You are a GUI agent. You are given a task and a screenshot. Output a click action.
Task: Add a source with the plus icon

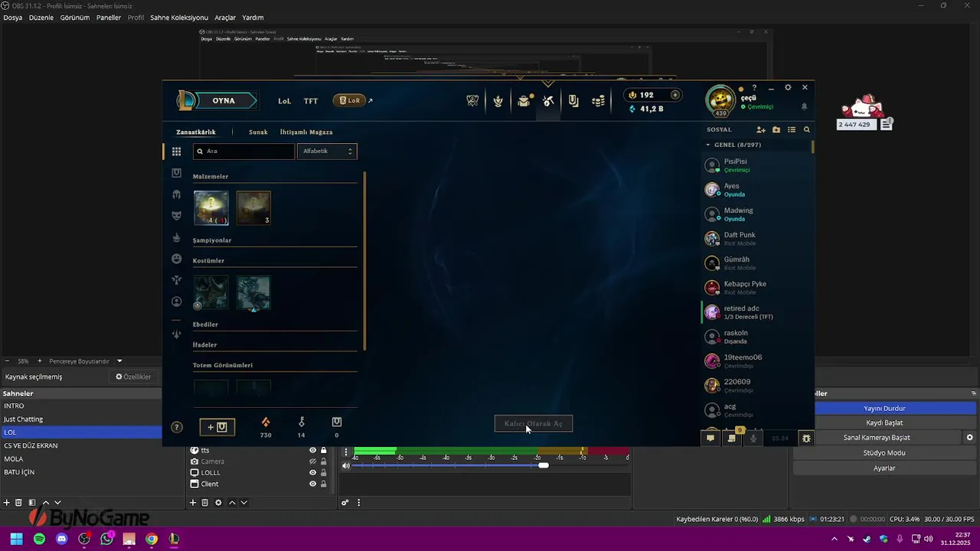(x=193, y=503)
